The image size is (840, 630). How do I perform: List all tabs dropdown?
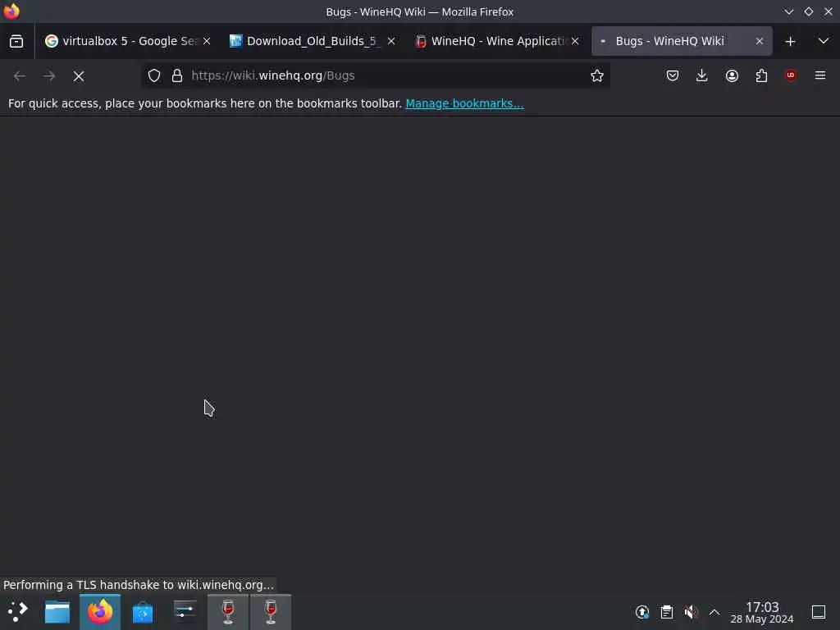coord(824,41)
